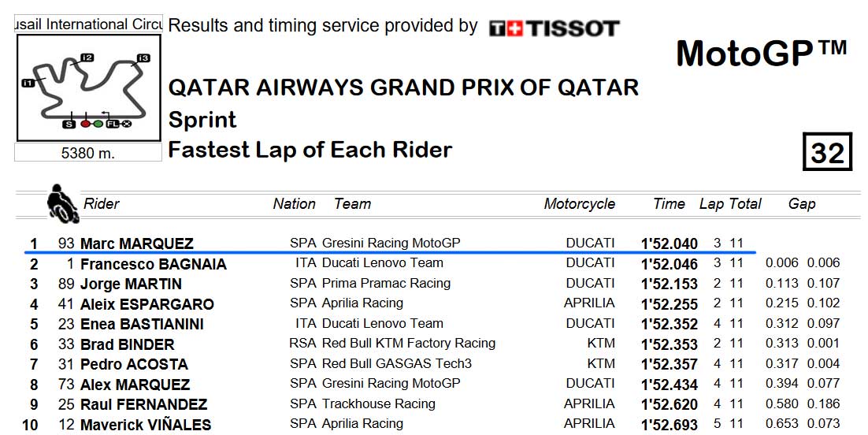Image resolution: width=868 pixels, height=435 pixels.
Task: Select Pedro ACOSTA rider name
Action: (x=134, y=365)
